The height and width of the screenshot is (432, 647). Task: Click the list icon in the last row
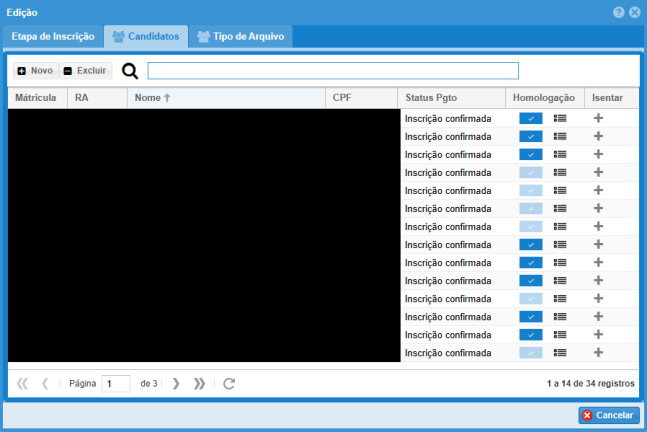click(x=560, y=352)
